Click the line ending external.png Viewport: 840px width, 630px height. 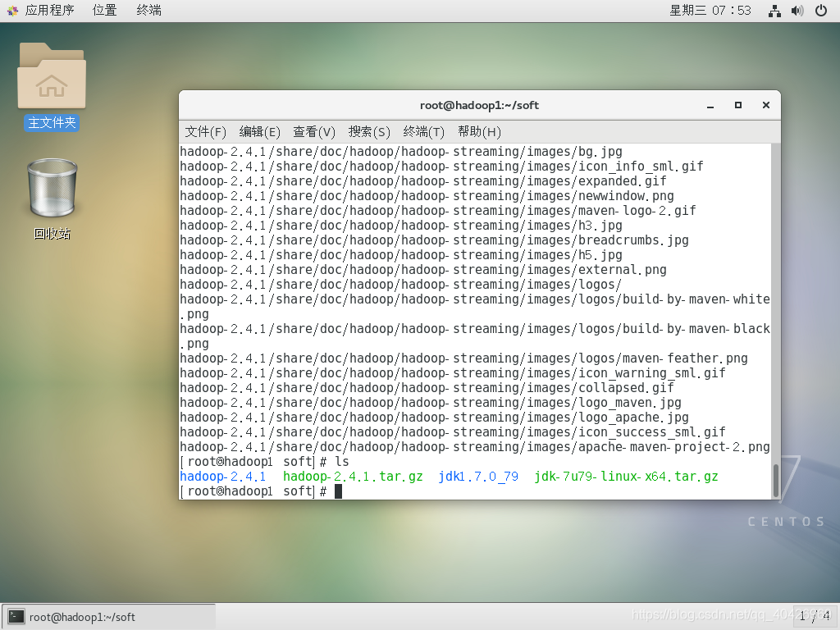tap(423, 269)
